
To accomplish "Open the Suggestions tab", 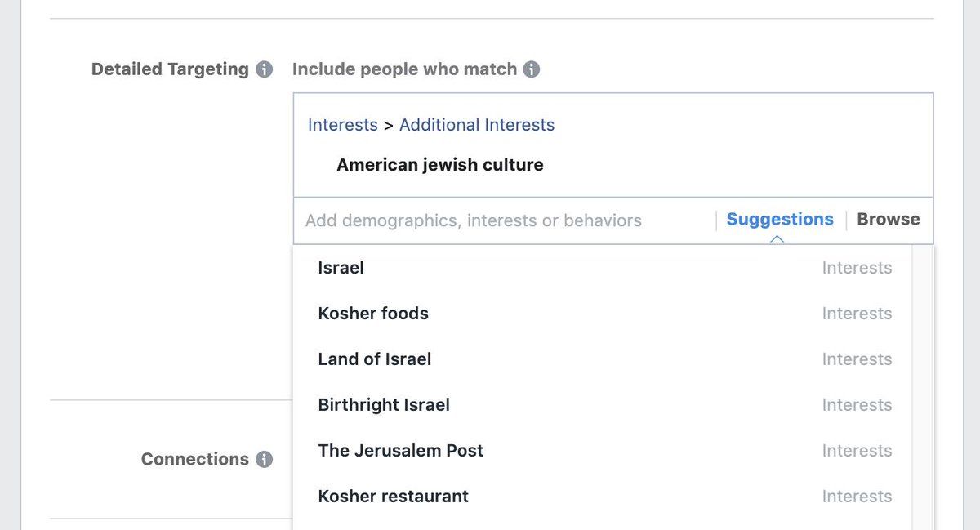I will coord(780,219).
